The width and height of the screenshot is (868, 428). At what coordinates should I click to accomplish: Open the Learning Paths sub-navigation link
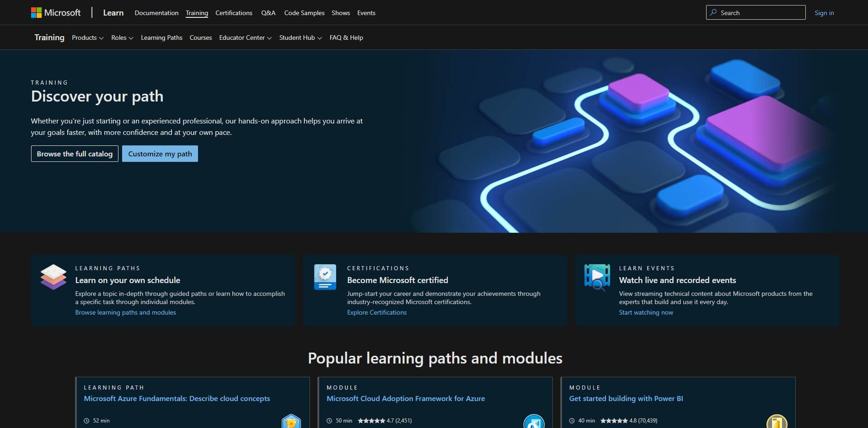click(161, 37)
